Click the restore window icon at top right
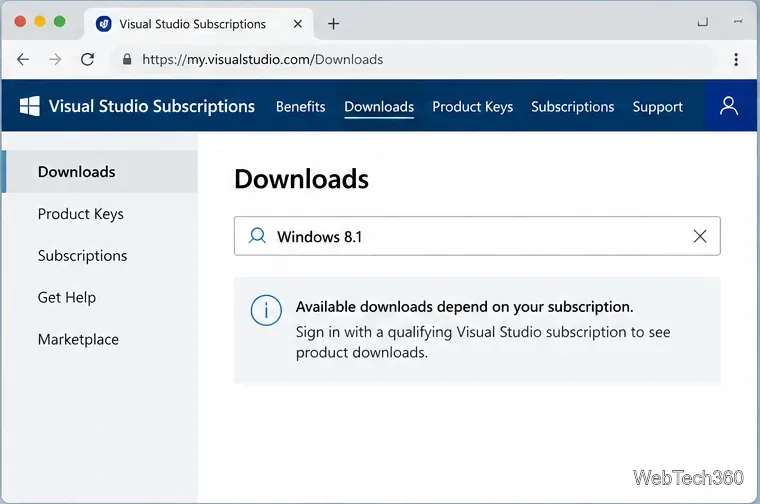The image size is (760, 504). point(703,22)
